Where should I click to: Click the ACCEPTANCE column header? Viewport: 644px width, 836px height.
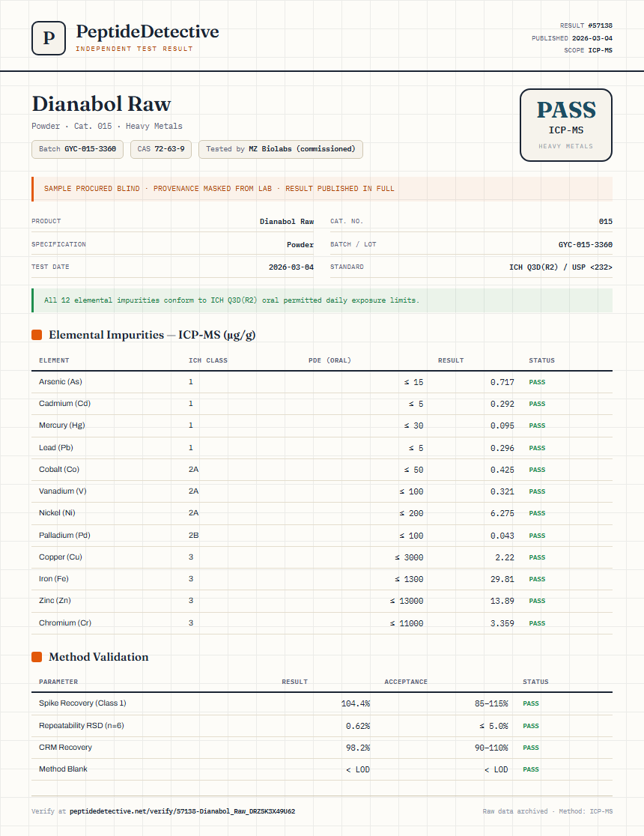(406, 682)
